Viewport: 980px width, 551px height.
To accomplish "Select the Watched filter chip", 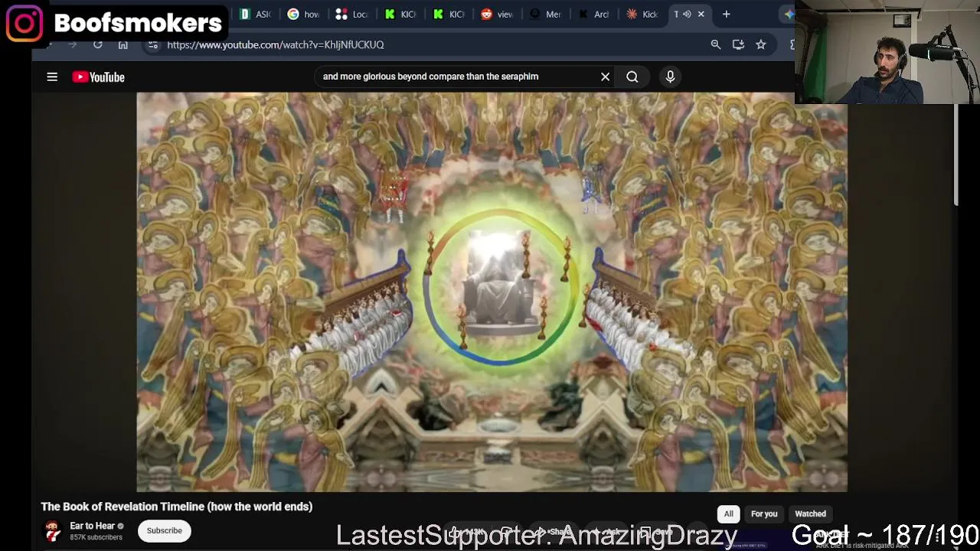I will 810,514.
